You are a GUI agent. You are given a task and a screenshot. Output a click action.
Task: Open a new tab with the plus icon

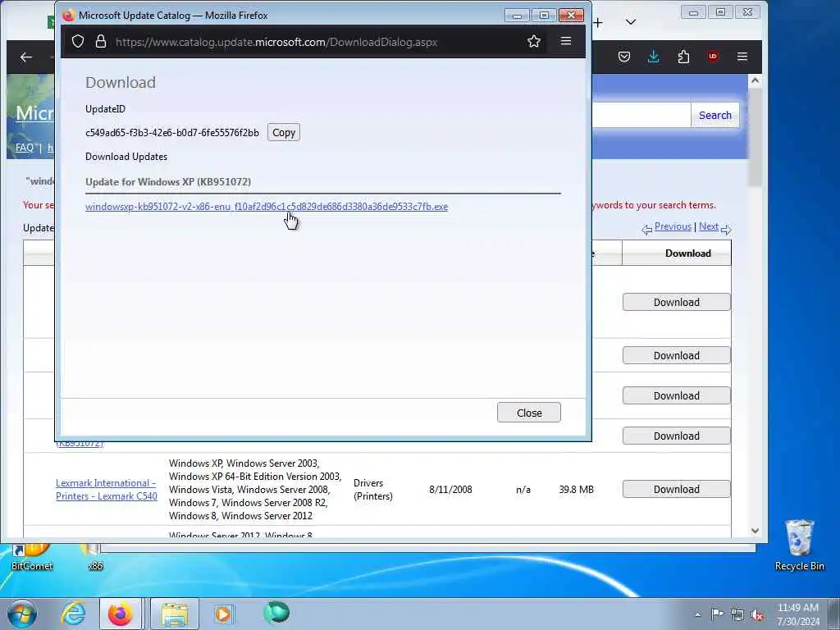[x=598, y=22]
